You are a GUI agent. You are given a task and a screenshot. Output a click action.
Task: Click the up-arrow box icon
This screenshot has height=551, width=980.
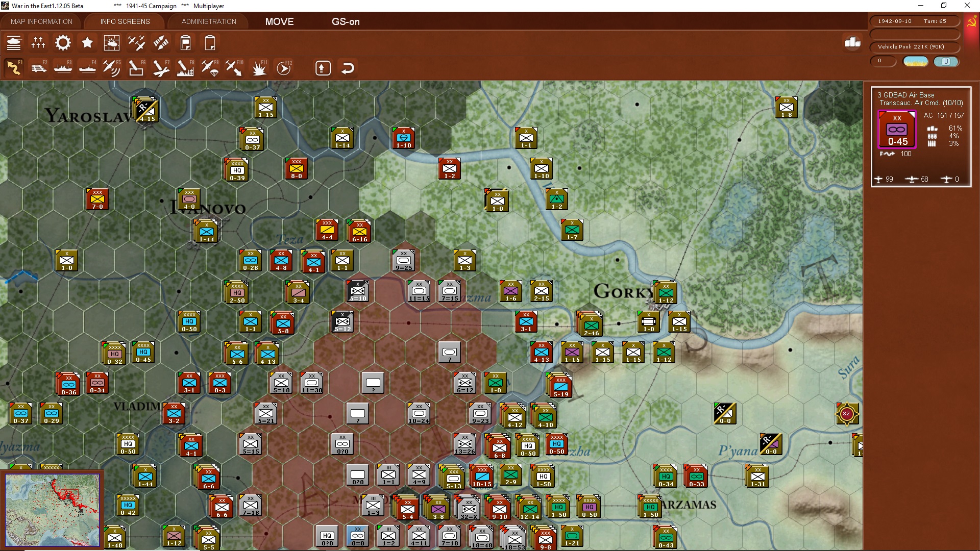323,68
